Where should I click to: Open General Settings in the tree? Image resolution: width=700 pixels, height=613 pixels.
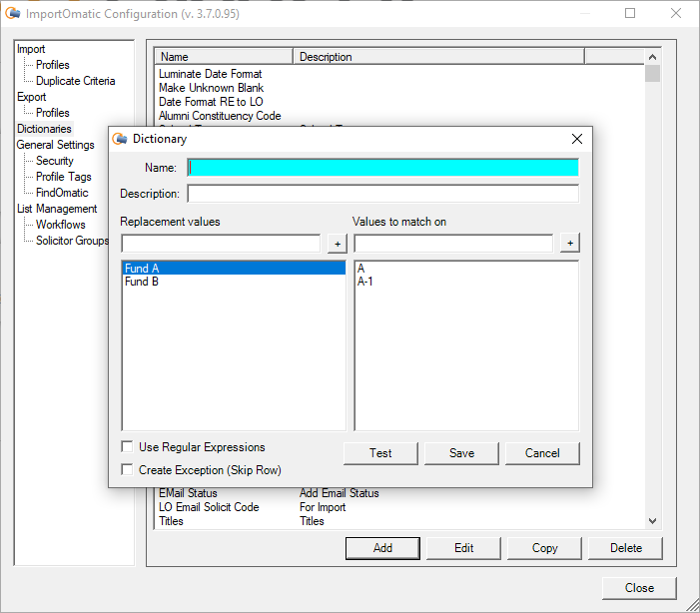(55, 145)
